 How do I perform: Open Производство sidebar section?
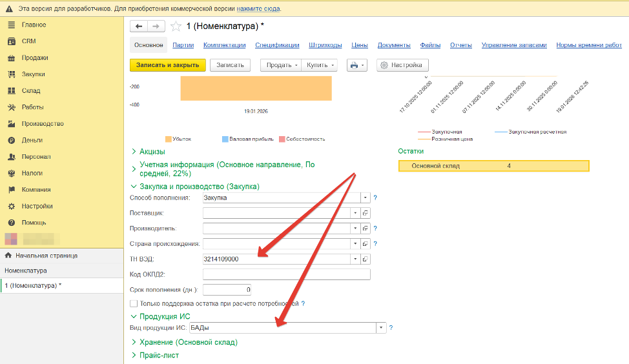[42, 124]
